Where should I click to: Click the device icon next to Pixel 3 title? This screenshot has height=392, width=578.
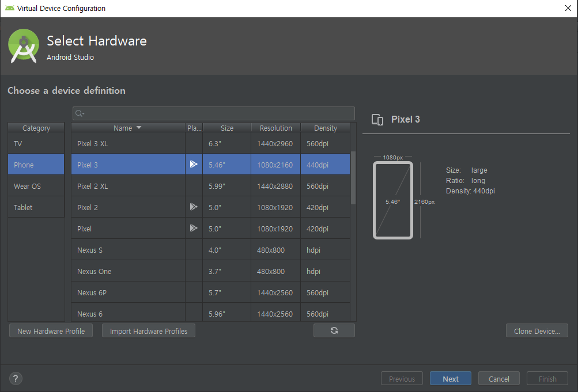tap(377, 120)
